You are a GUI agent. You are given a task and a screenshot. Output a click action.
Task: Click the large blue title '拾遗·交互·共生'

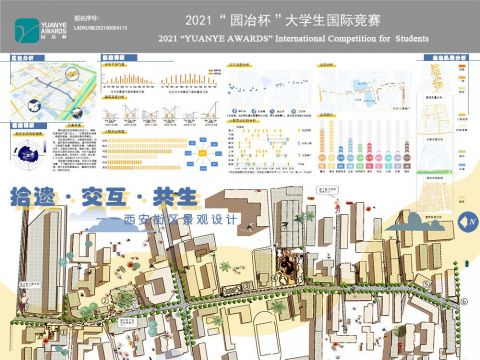tap(104, 197)
